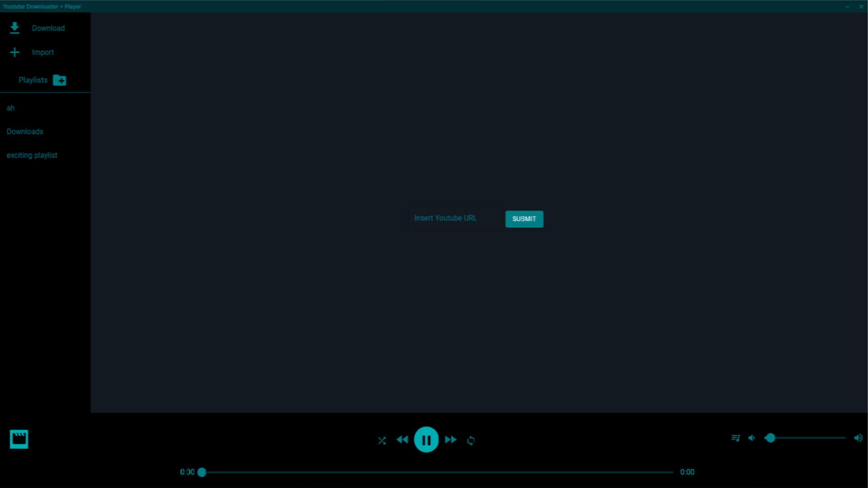The image size is (868, 488).
Task: Toggle repeat loop mode
Action: (x=471, y=441)
